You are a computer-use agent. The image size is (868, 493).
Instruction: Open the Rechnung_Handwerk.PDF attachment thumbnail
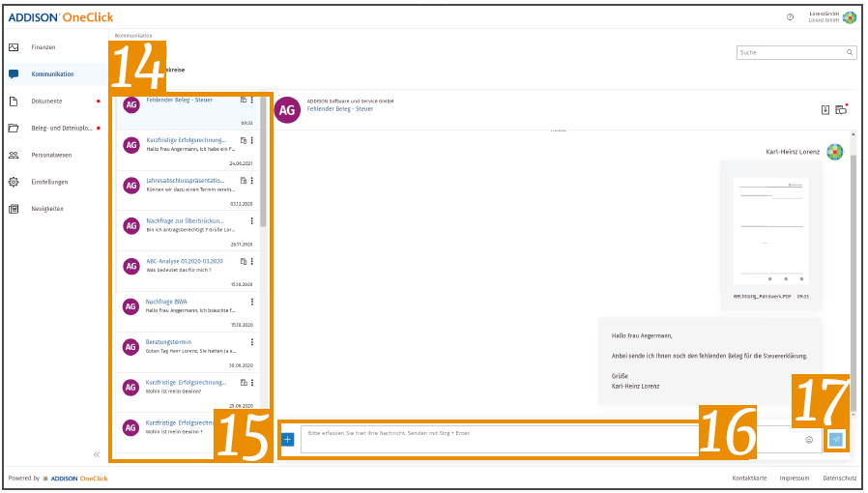771,231
